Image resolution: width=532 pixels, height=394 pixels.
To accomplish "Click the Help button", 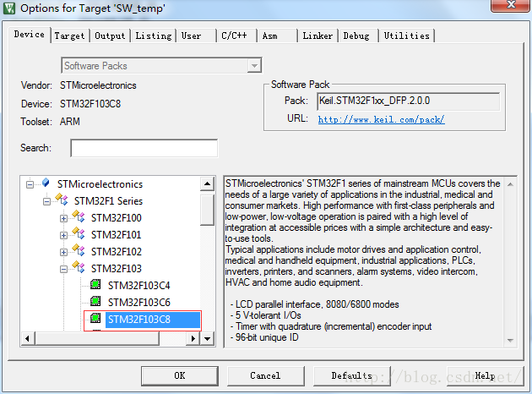I will click(485, 375).
